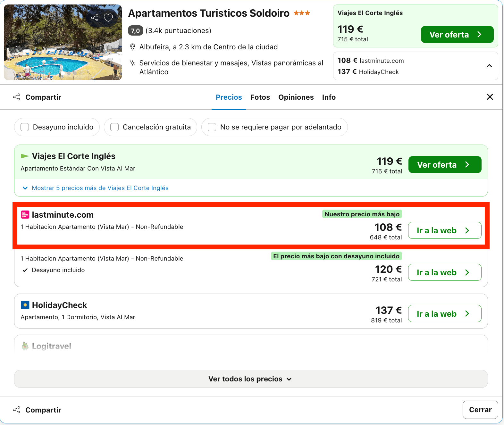Click the location pin icon near Albufeira
Screen dimensions: 504x425
[132, 47]
